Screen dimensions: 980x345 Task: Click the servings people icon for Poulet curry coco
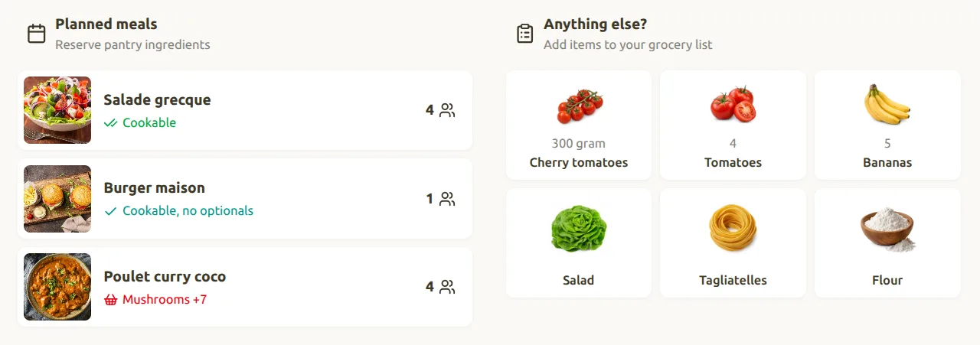click(x=448, y=287)
